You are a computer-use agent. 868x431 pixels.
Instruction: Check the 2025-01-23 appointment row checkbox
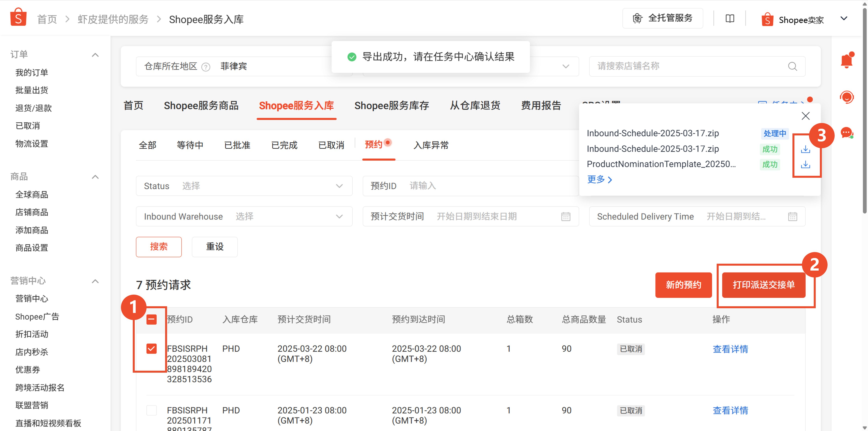(152, 410)
